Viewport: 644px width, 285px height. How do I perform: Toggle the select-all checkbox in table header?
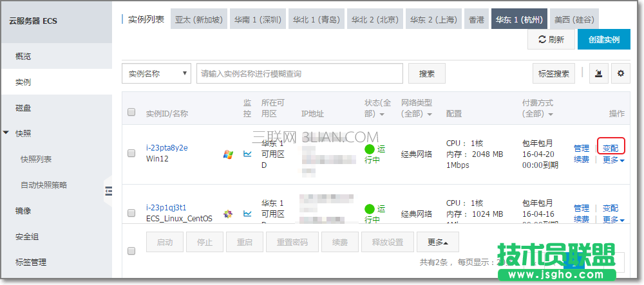pos(131,112)
